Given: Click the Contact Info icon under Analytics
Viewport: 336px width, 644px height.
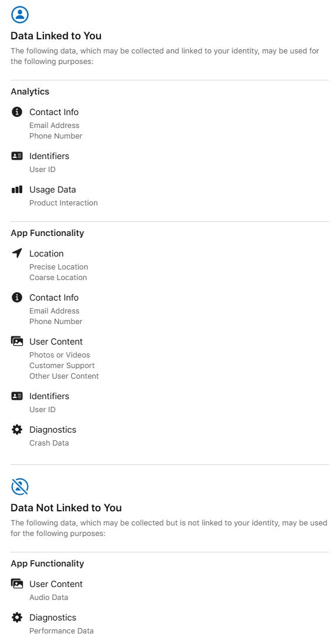Looking at the screenshot, I should [17, 112].
